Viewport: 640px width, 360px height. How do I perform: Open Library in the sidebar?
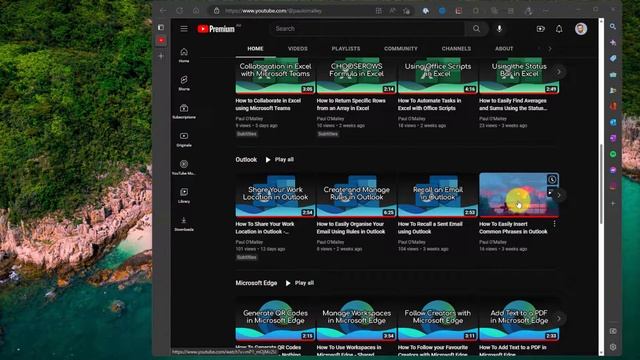pos(184,196)
